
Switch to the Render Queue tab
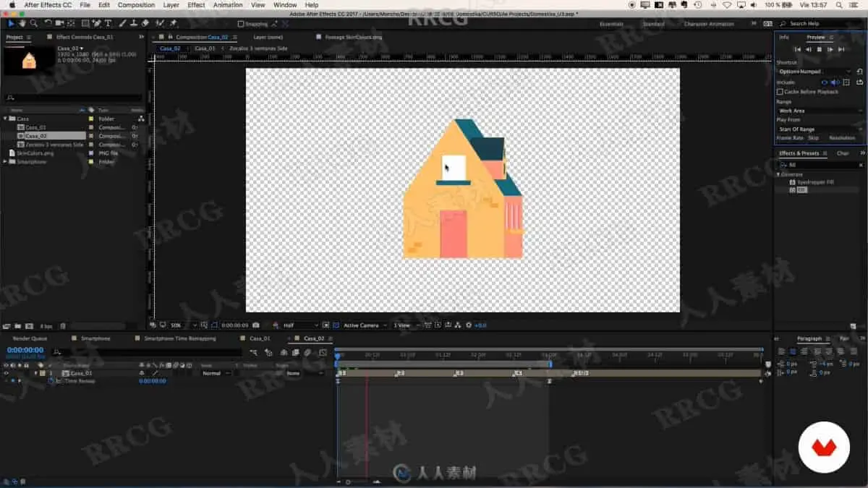(30, 338)
